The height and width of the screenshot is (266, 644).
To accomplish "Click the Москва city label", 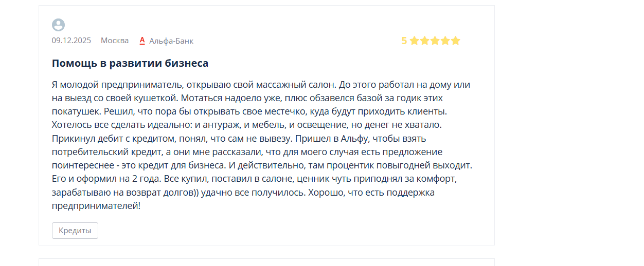I will point(115,41).
